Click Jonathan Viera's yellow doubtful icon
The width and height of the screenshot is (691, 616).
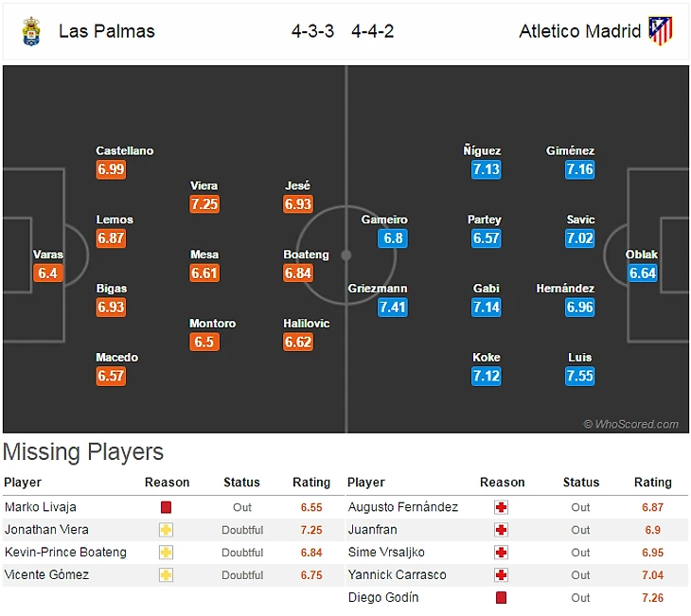point(167,530)
